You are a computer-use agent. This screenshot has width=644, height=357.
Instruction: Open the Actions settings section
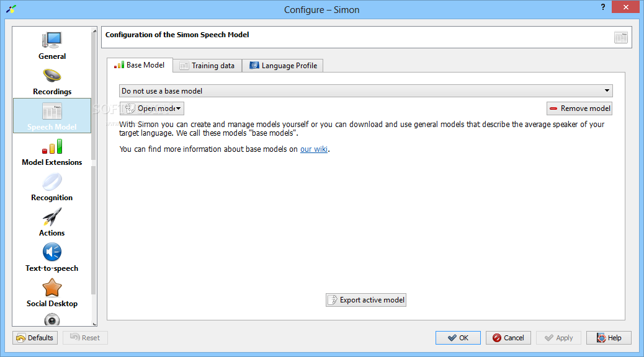[51, 222]
